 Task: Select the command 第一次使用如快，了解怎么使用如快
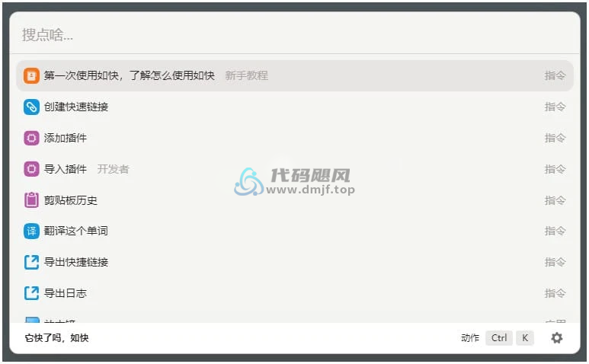click(294, 76)
